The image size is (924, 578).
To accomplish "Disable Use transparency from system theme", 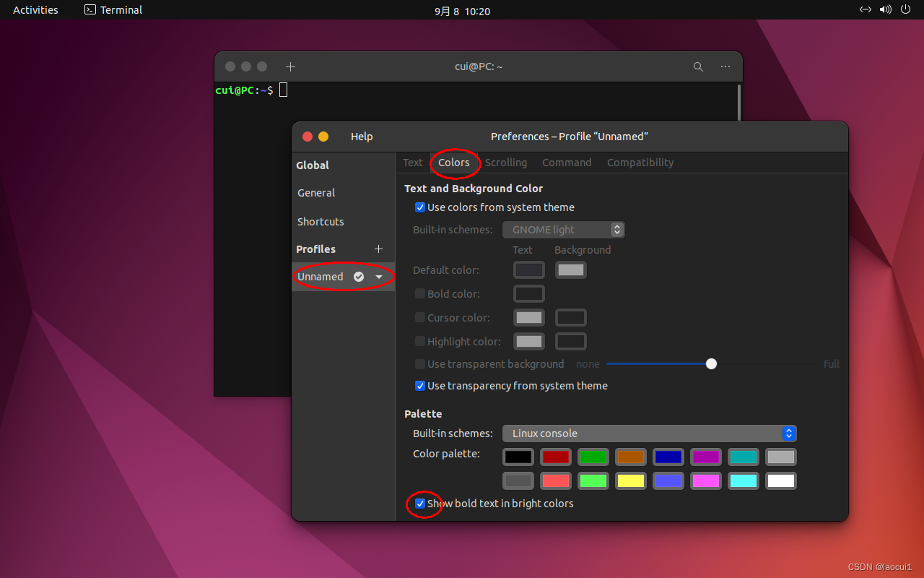I will (420, 386).
